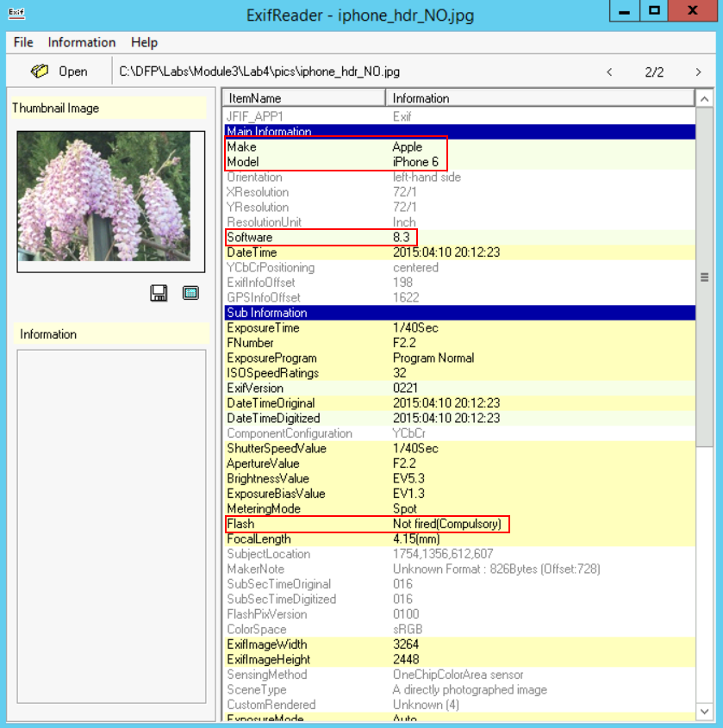Viewport: 723px width, 728px height.
Task: Click the view thumbnail icon beside the floppy
Action: click(190, 294)
